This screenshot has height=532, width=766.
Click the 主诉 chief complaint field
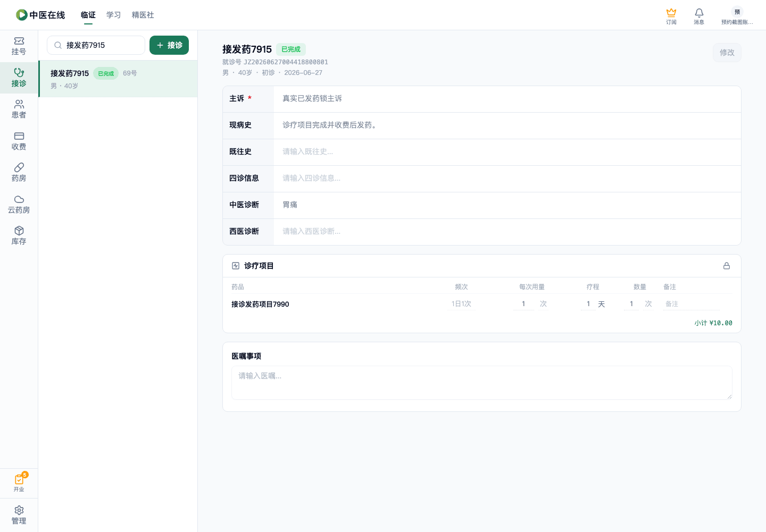pyautogui.click(x=507, y=99)
